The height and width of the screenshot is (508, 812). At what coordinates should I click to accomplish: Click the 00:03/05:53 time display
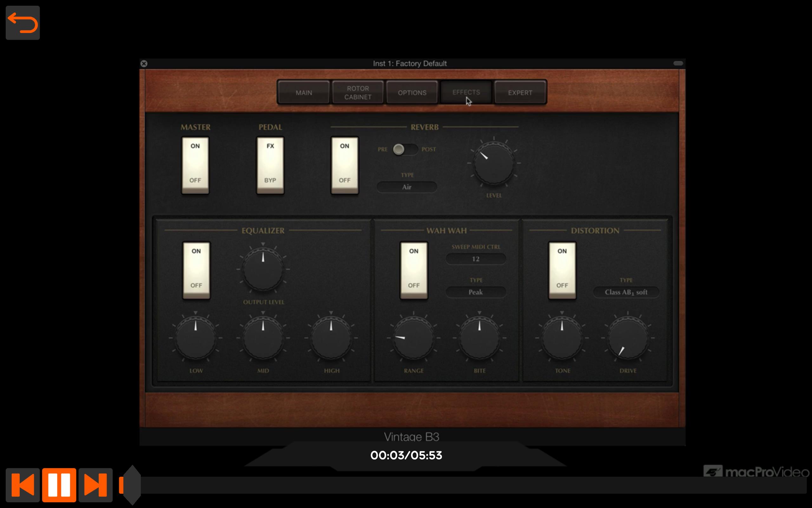click(406, 455)
